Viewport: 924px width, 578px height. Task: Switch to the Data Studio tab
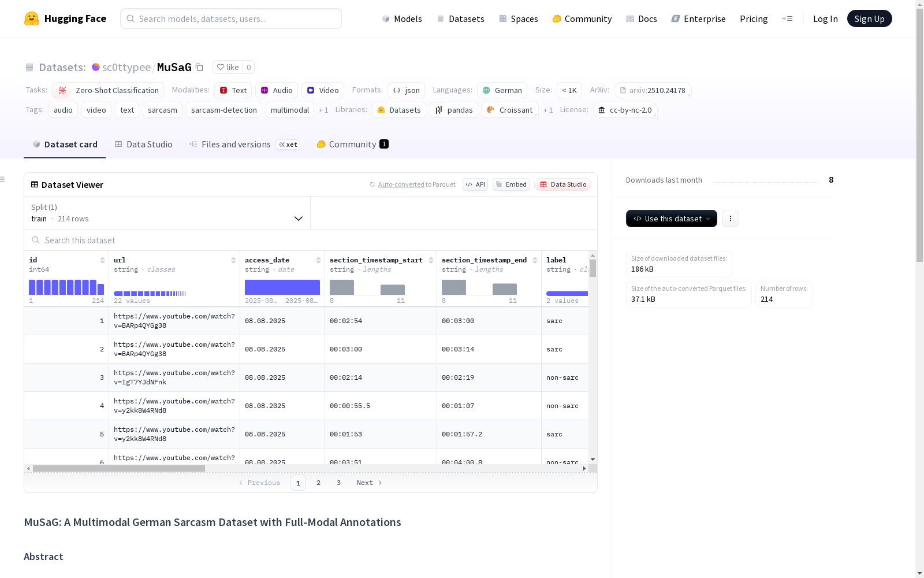point(143,144)
